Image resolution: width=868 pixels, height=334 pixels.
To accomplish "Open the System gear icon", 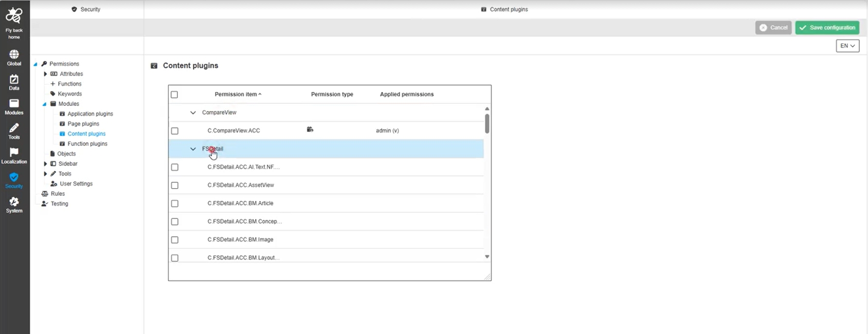I will point(14,202).
